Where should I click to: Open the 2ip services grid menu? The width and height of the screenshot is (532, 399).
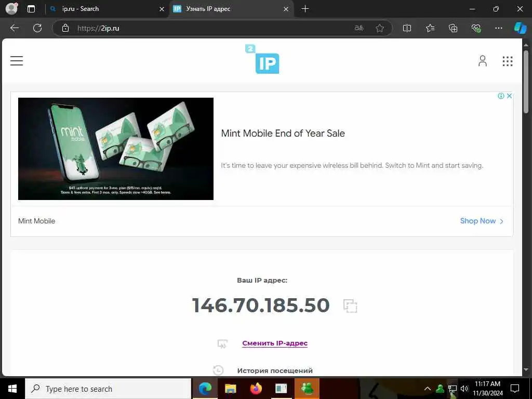click(508, 61)
